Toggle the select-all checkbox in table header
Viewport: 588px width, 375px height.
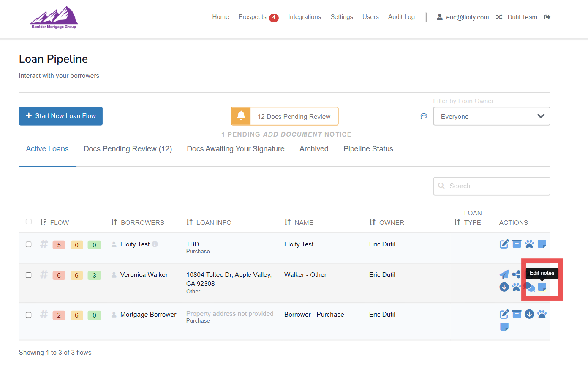click(29, 222)
